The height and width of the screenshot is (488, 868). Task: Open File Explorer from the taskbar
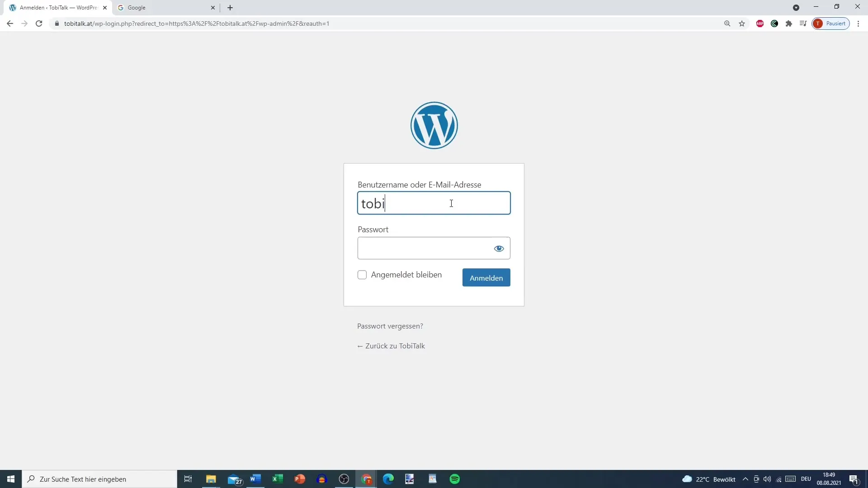click(211, 479)
